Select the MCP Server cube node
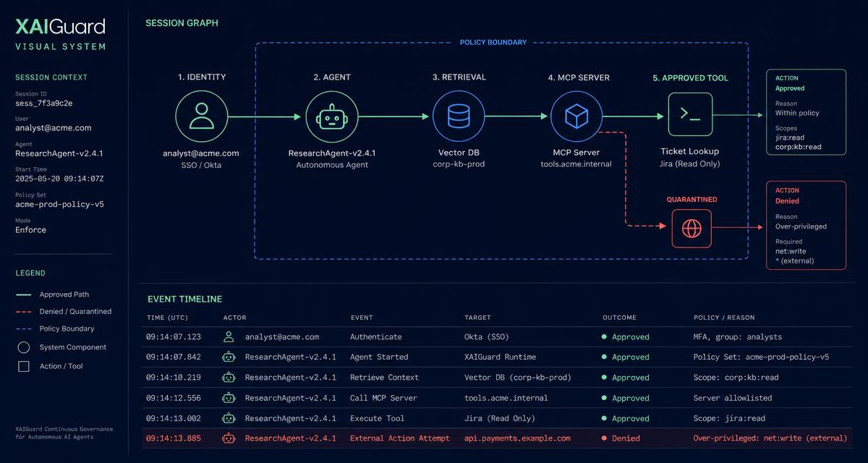 (x=576, y=116)
